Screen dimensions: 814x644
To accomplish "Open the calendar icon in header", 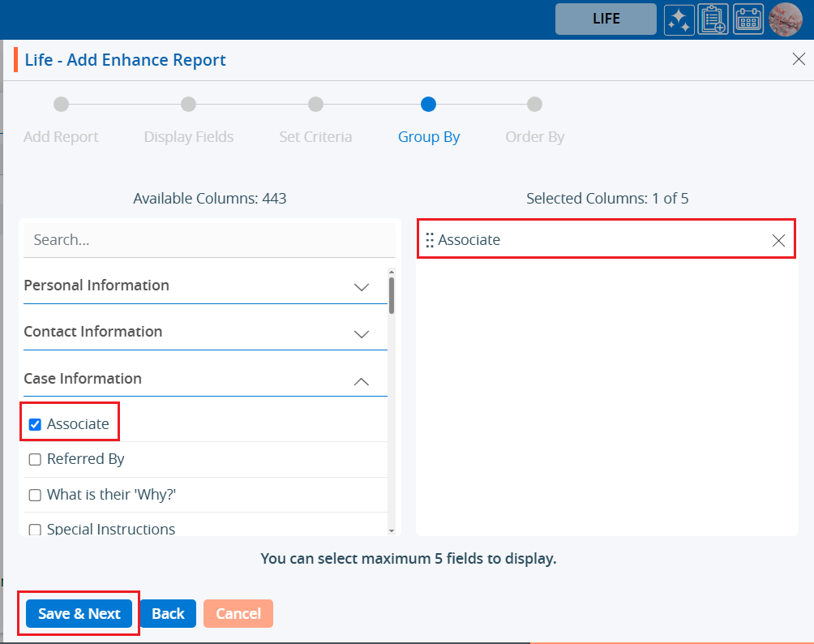I will click(748, 19).
